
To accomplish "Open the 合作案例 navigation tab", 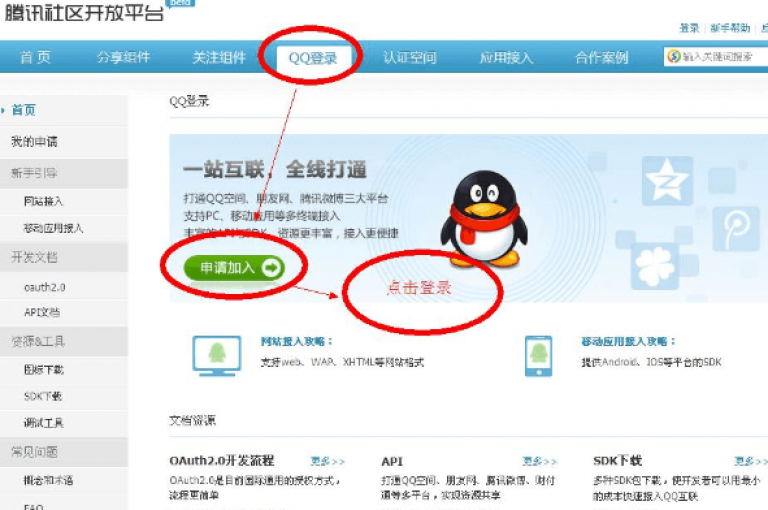I will point(601,57).
